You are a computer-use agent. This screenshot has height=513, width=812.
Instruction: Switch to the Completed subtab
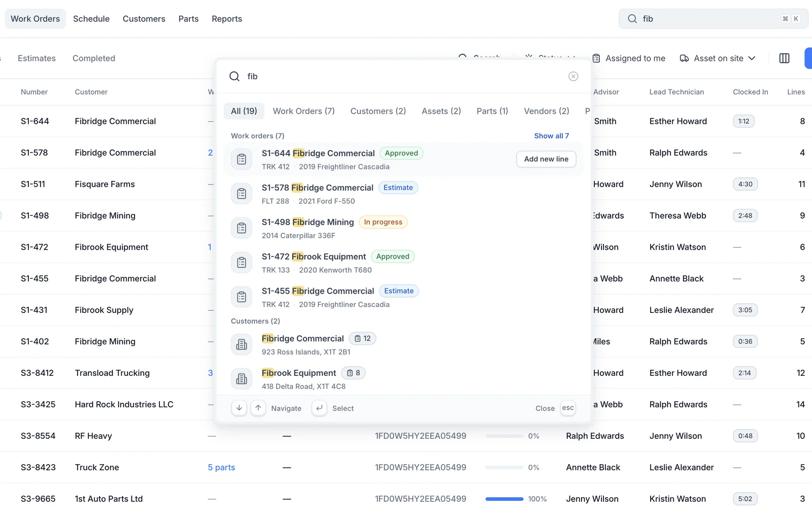94,58
